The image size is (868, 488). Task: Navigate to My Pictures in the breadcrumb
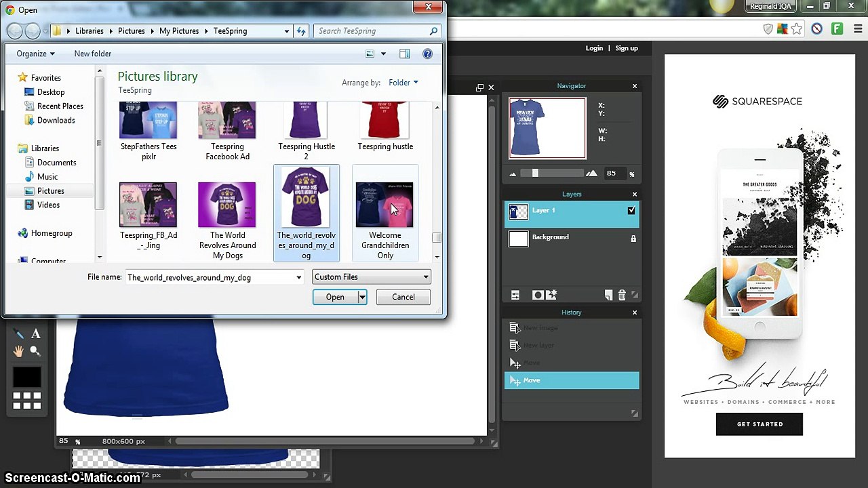click(179, 31)
